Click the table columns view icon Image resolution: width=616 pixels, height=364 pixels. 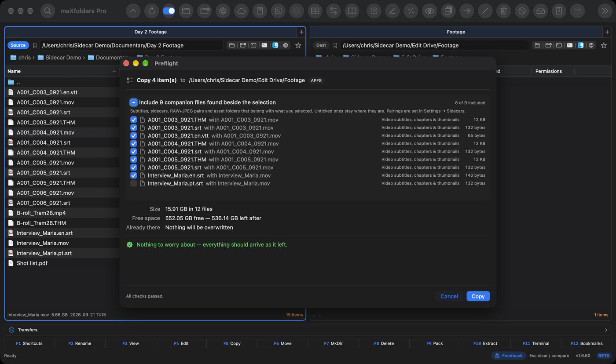click(315, 11)
